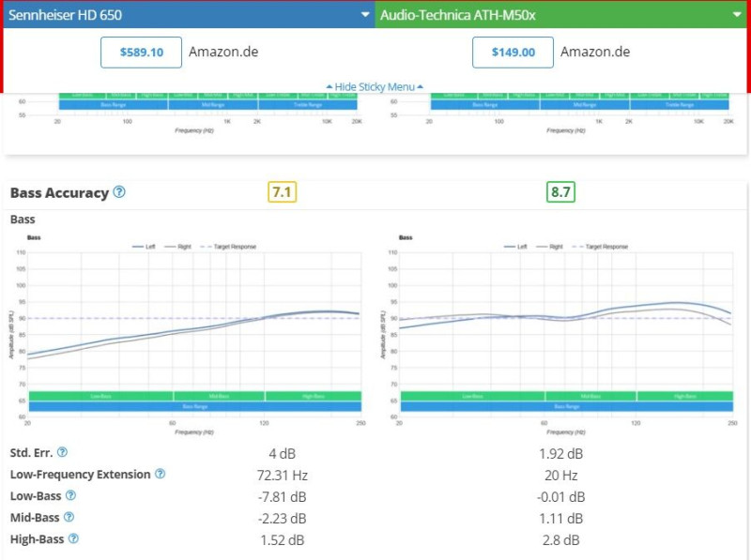Toggle Target Response in ATH-M50x bass chart legend

point(600,247)
